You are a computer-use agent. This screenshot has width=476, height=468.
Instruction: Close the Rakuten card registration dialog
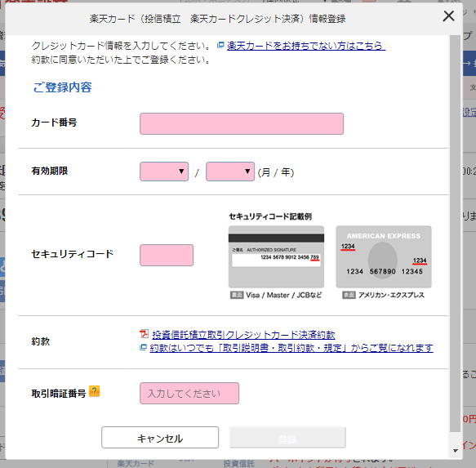point(448,16)
